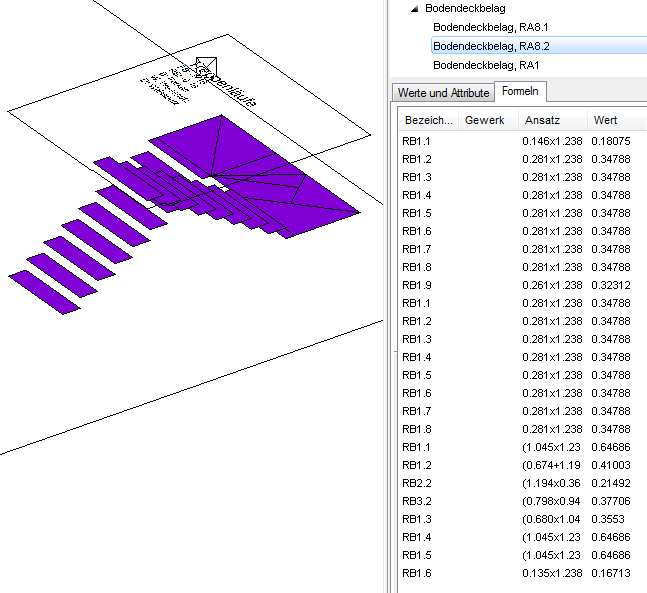647x593 pixels.
Task: Click the vertical splitter between view and panel
Action: [386, 296]
